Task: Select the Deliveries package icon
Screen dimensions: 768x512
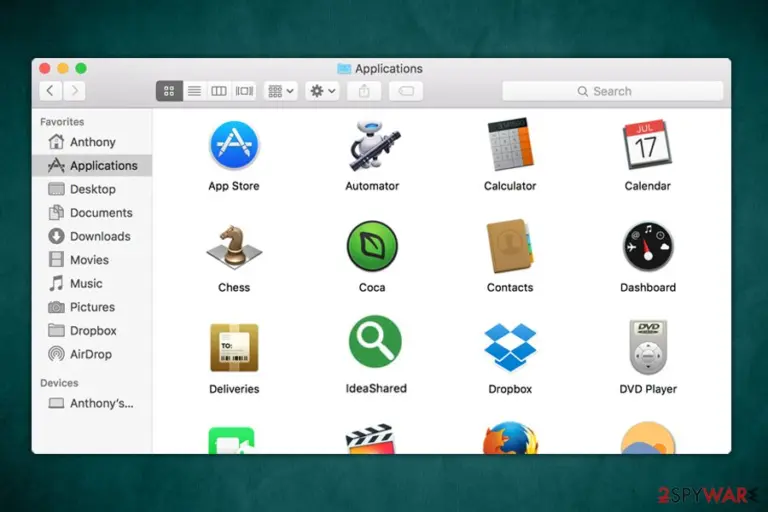Action: click(234, 347)
